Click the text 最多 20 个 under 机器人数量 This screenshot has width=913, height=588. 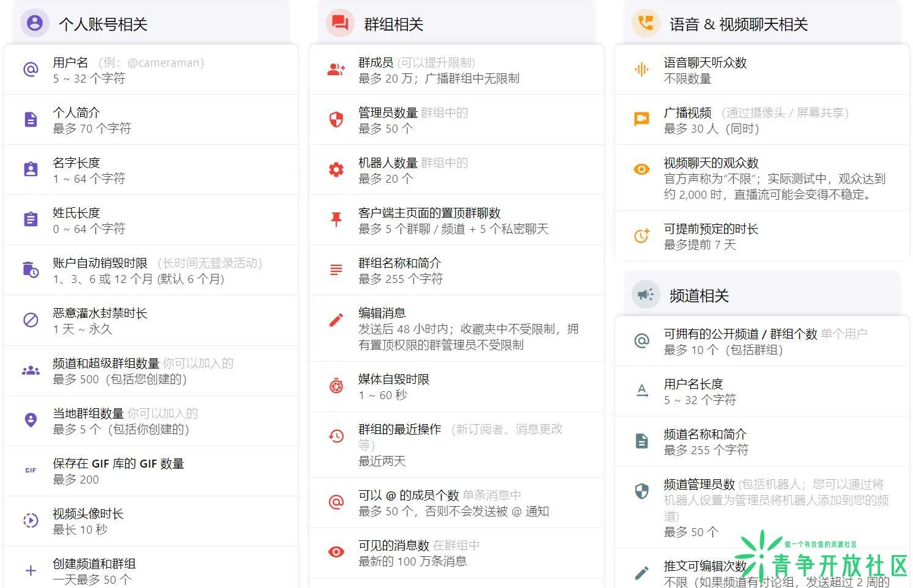point(385,178)
